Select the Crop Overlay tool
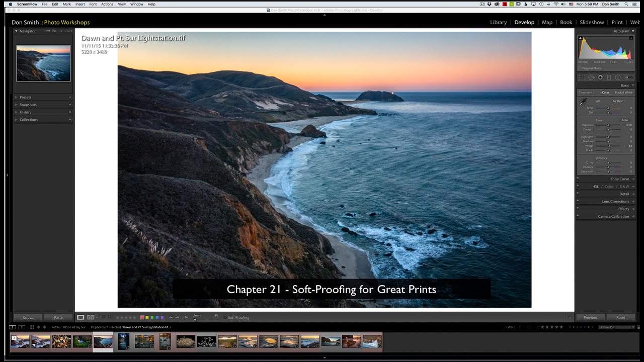The image size is (644, 362). (x=582, y=77)
